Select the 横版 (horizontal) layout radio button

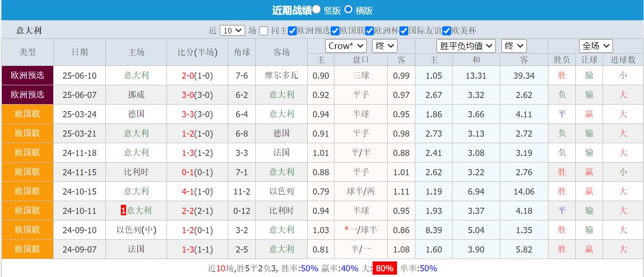point(348,9)
